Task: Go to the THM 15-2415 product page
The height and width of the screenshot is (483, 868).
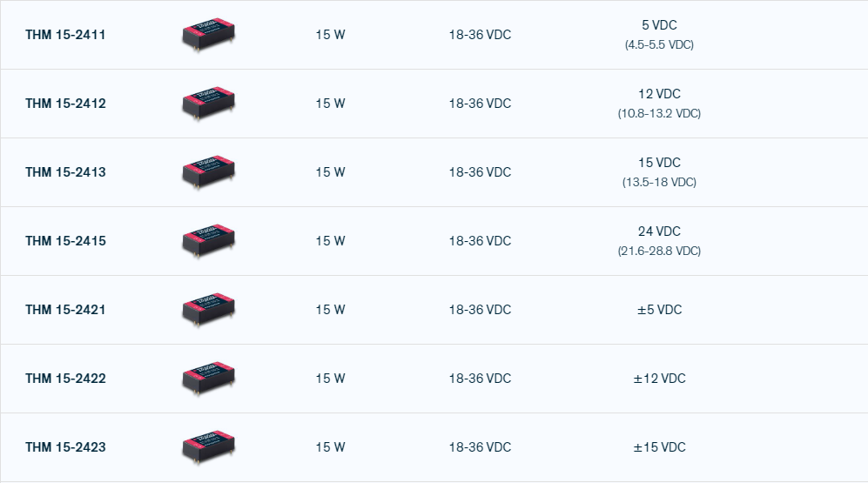Action: pyautogui.click(x=65, y=241)
